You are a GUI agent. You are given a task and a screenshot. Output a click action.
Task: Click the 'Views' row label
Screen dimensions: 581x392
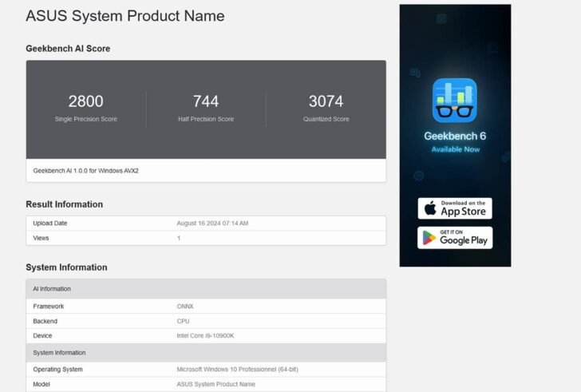(x=41, y=238)
